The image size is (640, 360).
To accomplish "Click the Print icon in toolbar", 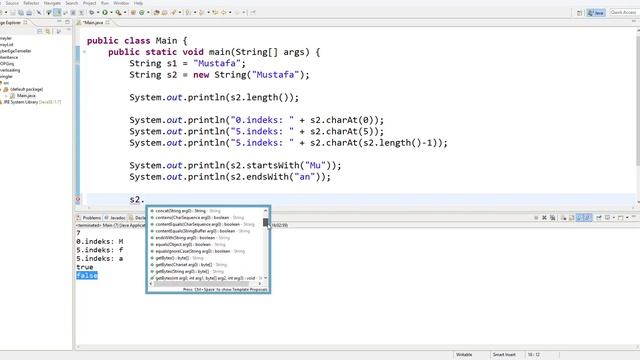I will pos(29,13).
